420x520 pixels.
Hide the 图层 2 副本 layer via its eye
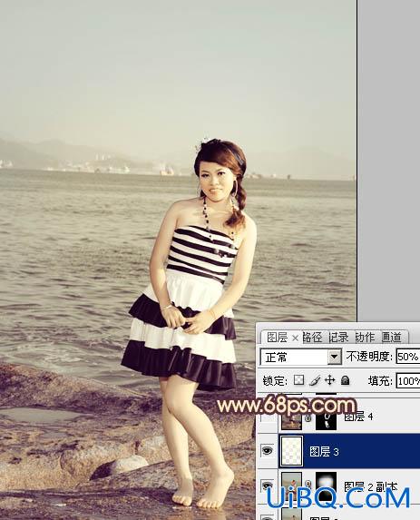(268, 486)
